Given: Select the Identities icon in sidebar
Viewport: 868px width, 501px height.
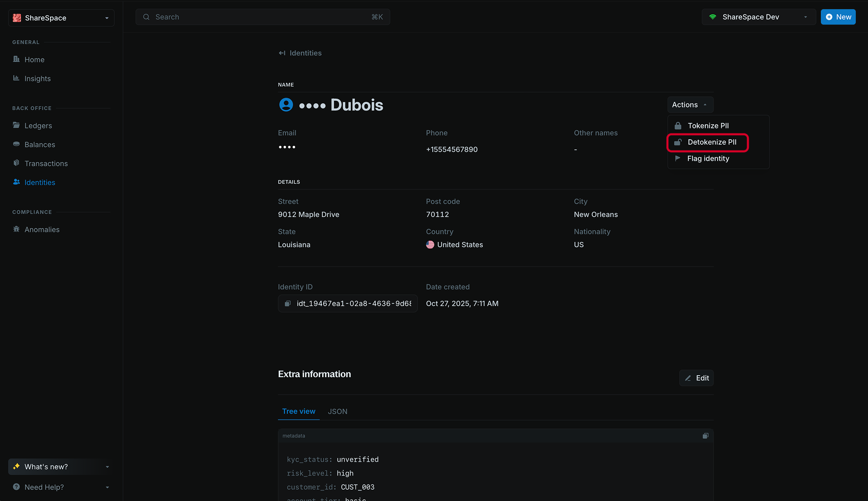Looking at the screenshot, I should click(x=17, y=182).
